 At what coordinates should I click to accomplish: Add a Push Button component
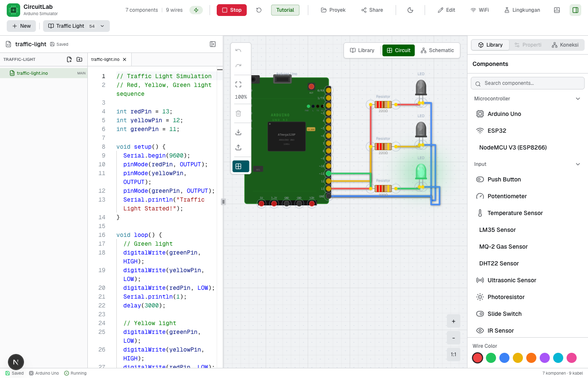pyautogui.click(x=528, y=179)
